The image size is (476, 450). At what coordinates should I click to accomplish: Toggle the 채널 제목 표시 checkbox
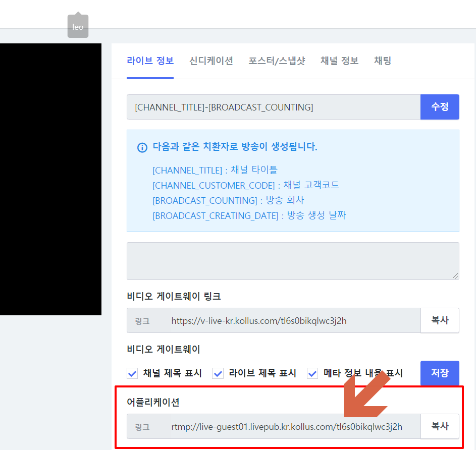pyautogui.click(x=132, y=373)
